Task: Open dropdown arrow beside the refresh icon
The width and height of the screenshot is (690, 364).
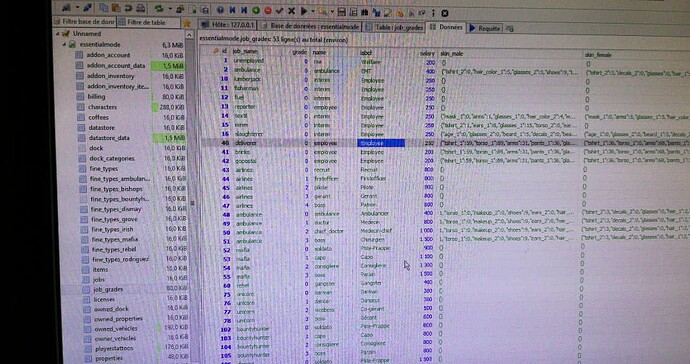Action: pos(170,8)
